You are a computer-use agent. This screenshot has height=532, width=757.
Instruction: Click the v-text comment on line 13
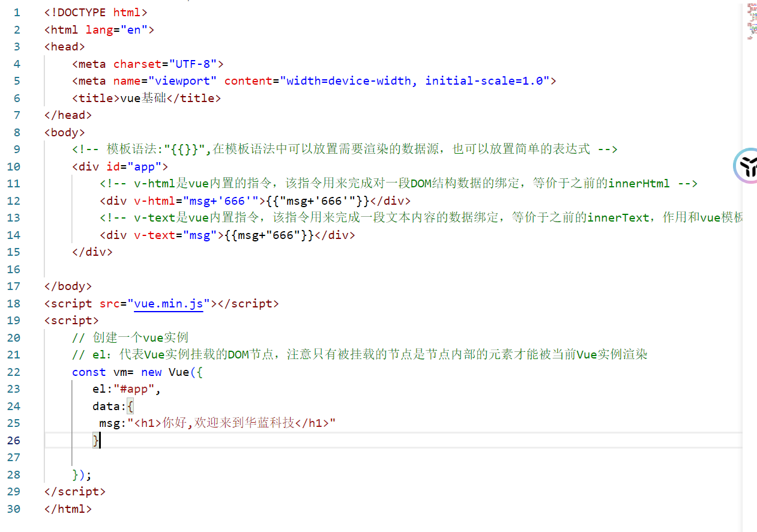[x=421, y=217]
